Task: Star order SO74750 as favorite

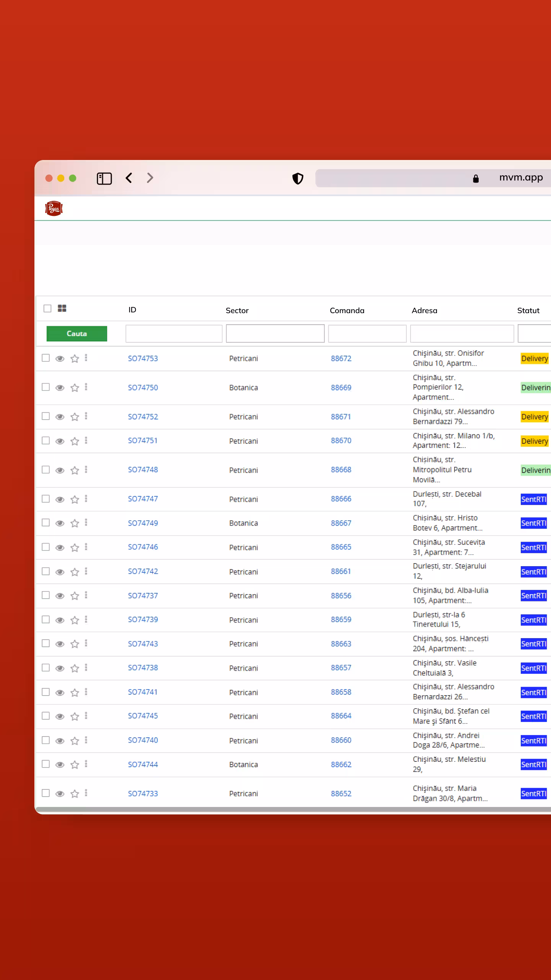Action: 75,388
